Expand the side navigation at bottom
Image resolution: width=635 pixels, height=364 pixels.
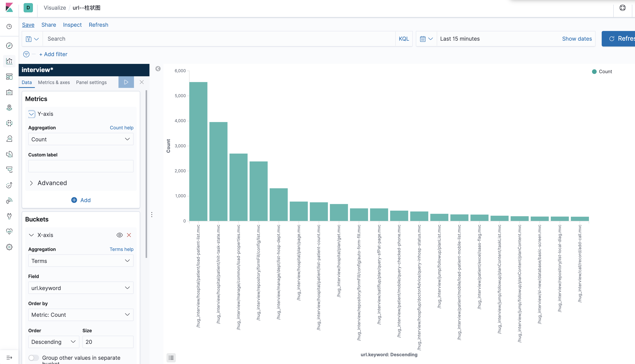point(9,358)
